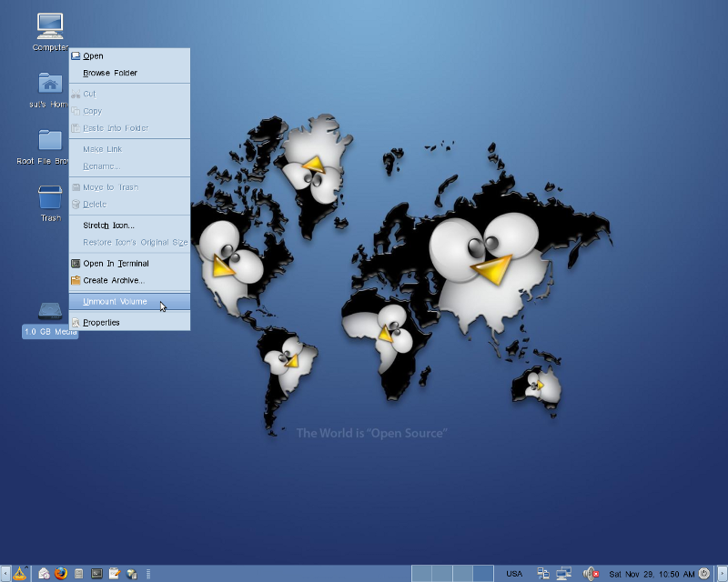Click the network connections applet icon
The width and height of the screenshot is (728, 582).
click(x=542, y=574)
